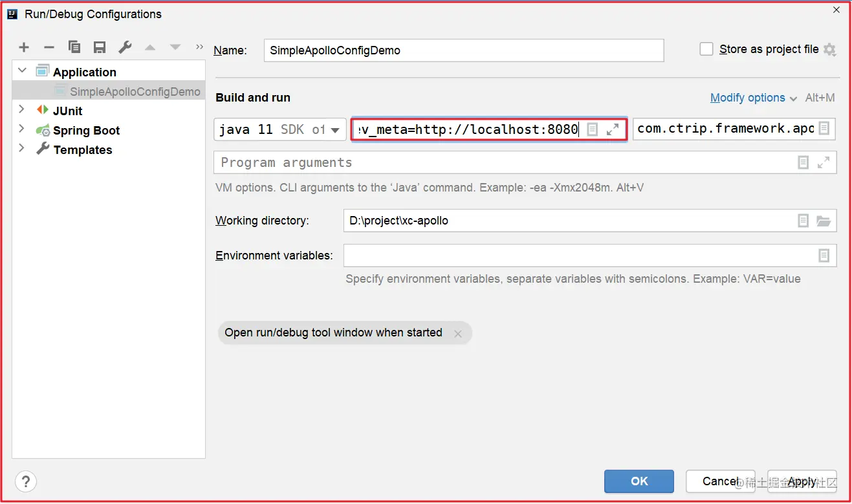The height and width of the screenshot is (504, 852).
Task: Add a new configuration with the plus icon
Action: pyautogui.click(x=24, y=47)
